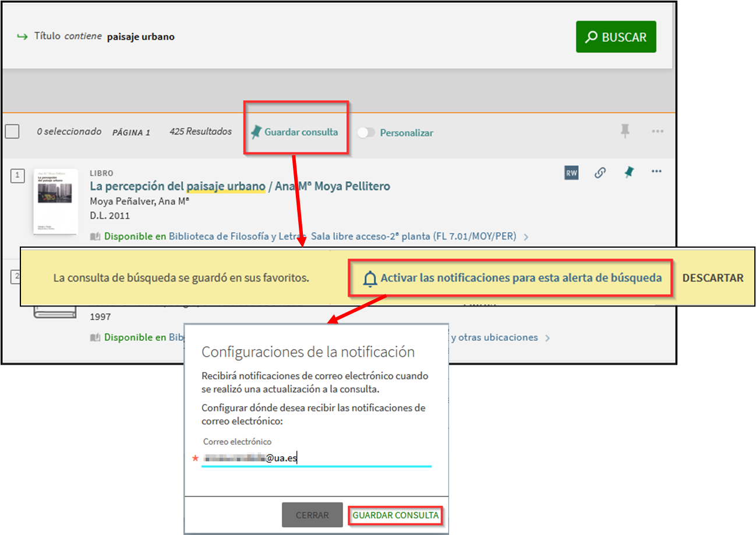
Task: Click the gray favorites pin in results header
Action: click(625, 131)
